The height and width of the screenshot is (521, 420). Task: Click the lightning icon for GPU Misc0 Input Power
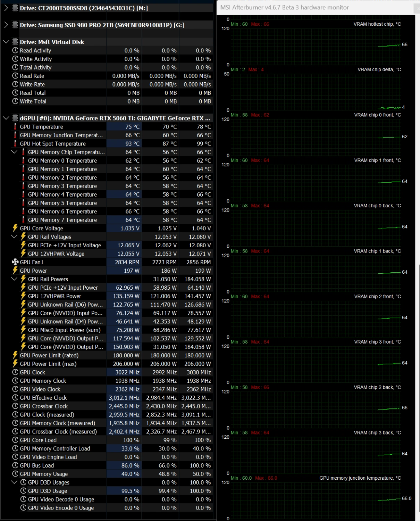click(x=23, y=330)
